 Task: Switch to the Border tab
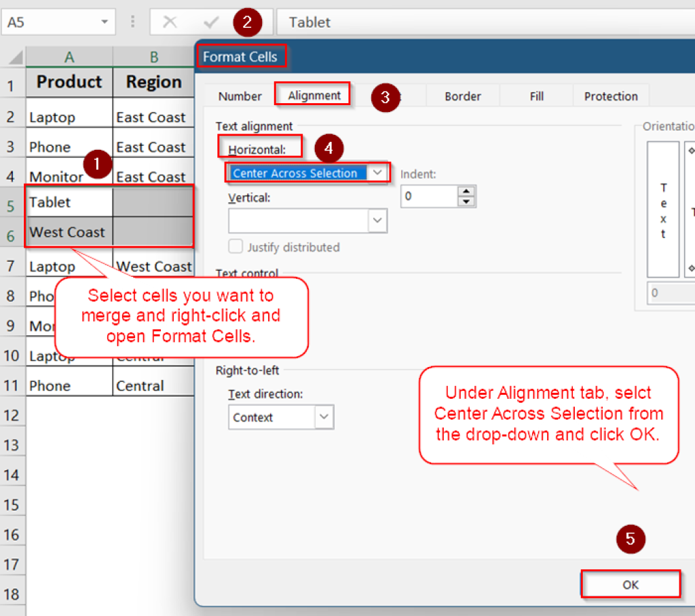[x=463, y=96]
